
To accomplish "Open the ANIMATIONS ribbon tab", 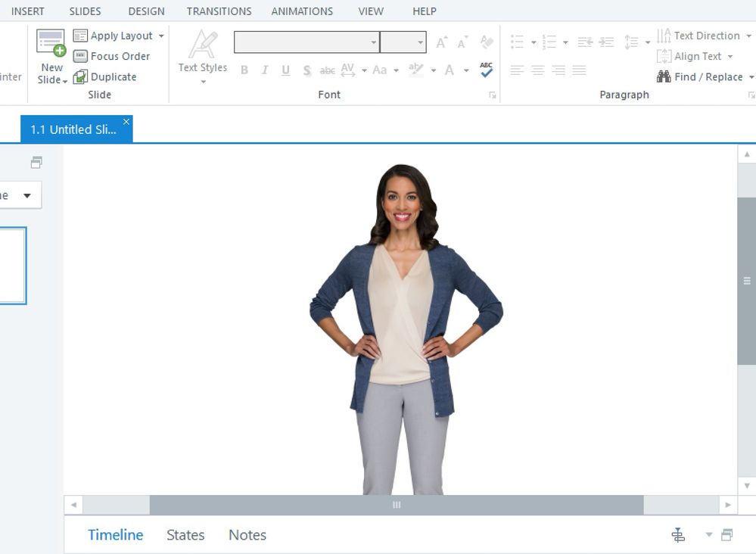I will tap(302, 11).
